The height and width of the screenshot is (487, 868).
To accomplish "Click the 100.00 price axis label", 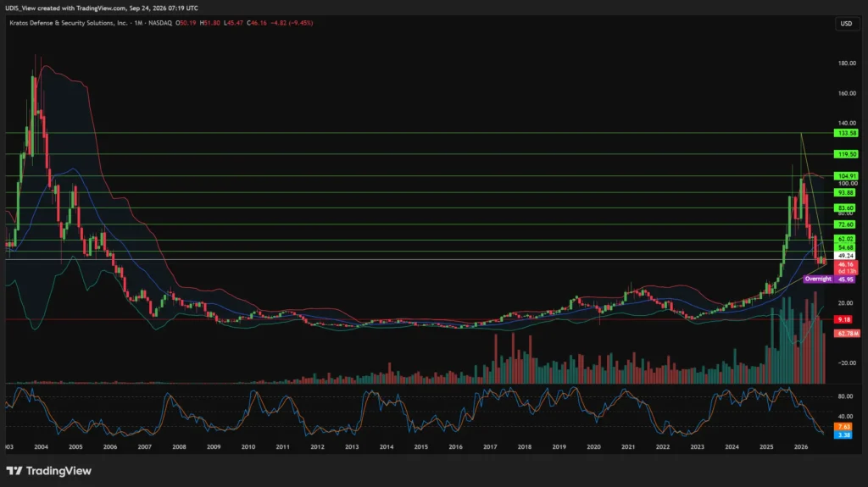I will [x=847, y=183].
